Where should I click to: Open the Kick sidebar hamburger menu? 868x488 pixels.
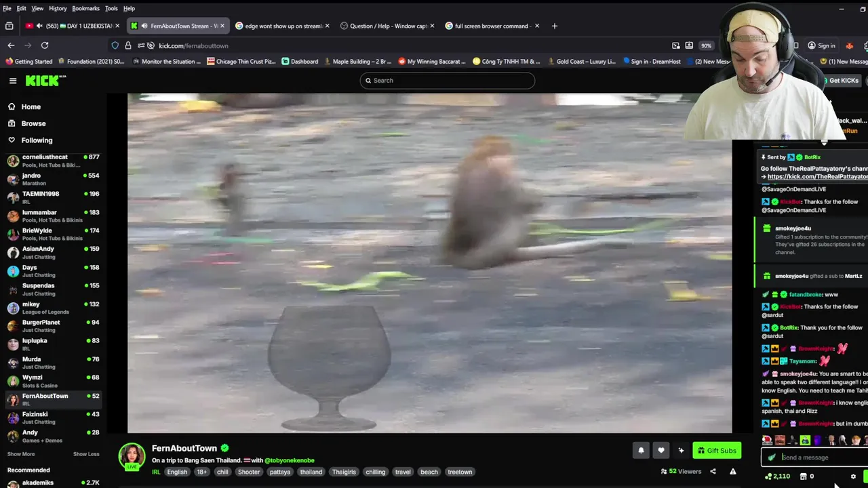click(13, 81)
